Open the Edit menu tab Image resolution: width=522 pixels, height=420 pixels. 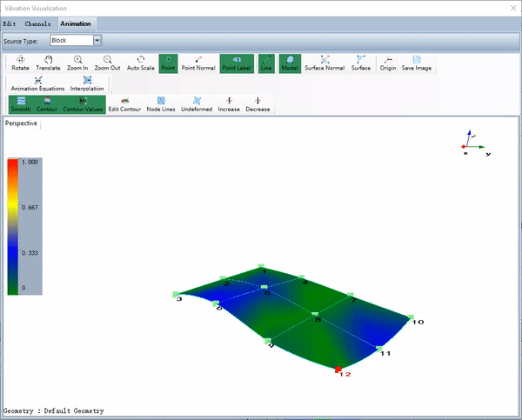tap(10, 24)
